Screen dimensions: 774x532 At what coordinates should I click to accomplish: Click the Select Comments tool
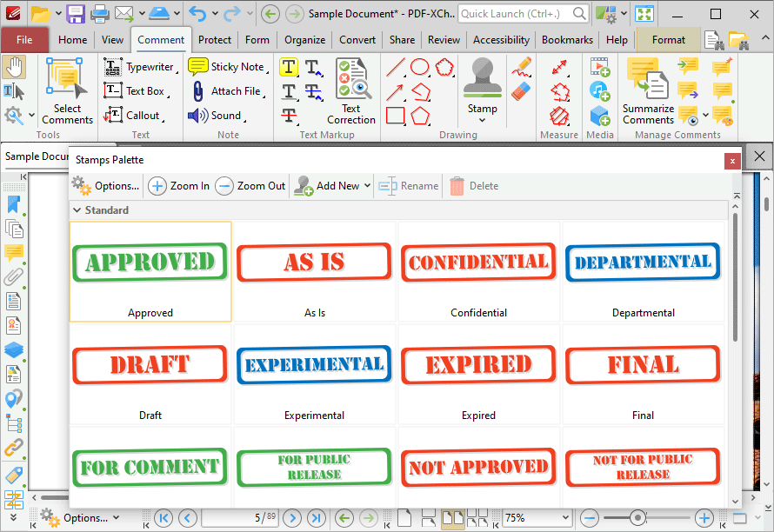click(x=67, y=91)
